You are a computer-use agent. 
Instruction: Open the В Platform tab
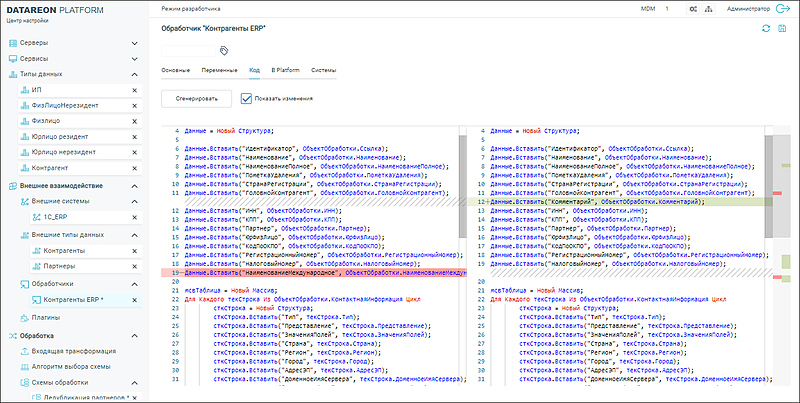coord(286,71)
